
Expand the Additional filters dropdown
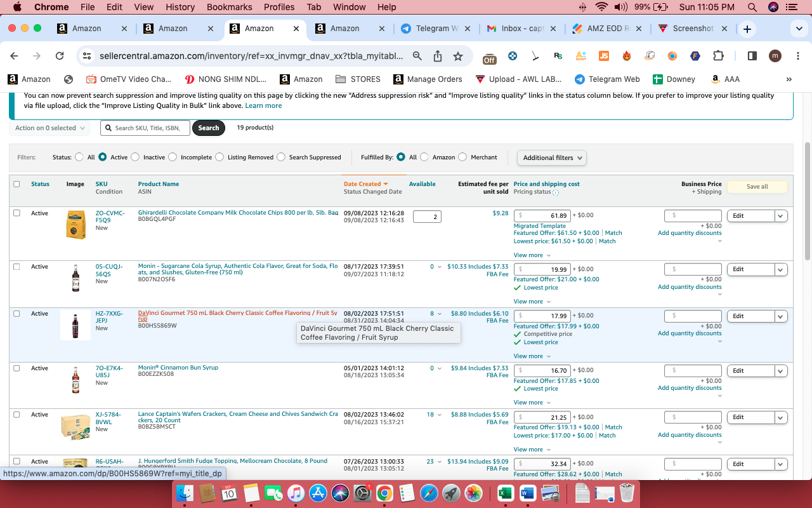point(551,157)
